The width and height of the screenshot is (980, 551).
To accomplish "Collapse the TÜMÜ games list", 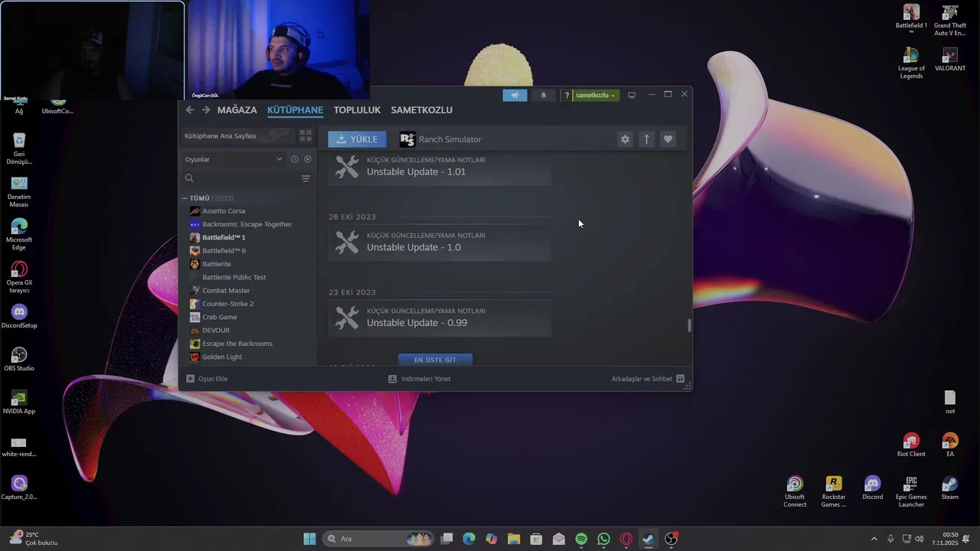I will (185, 198).
